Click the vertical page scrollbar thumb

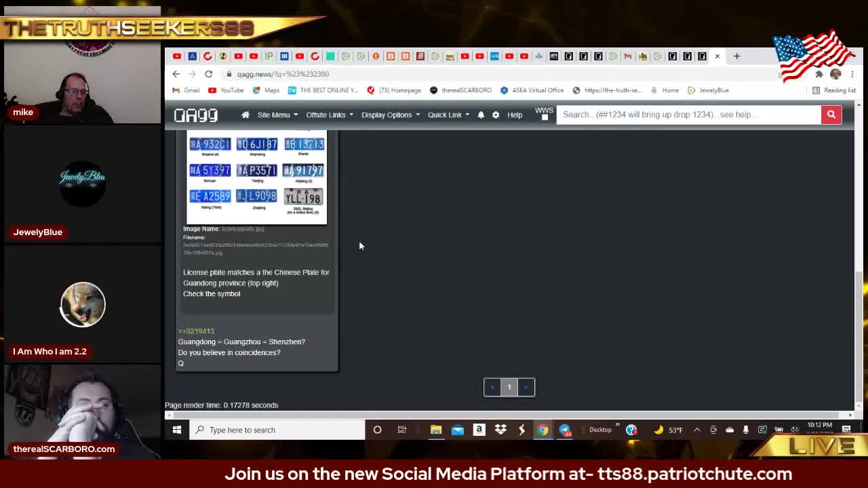point(859,335)
